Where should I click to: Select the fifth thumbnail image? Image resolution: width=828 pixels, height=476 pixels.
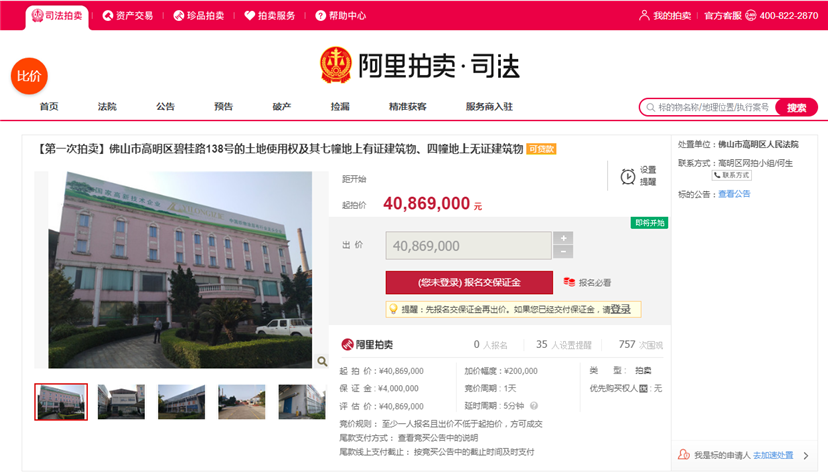[x=302, y=402]
